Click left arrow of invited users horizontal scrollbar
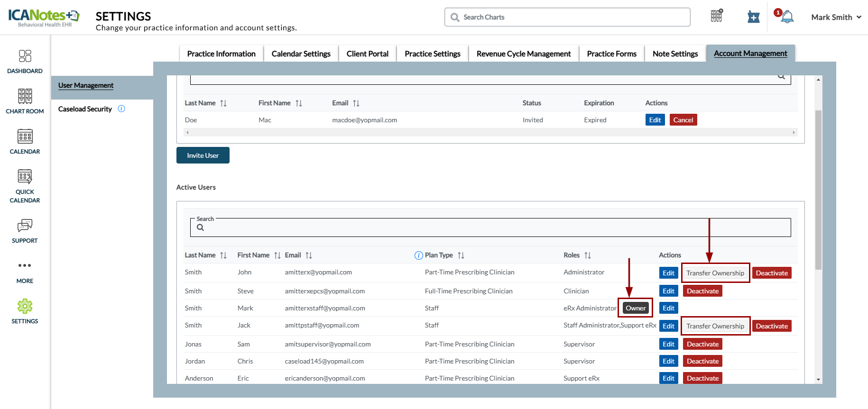The height and width of the screenshot is (409, 868). pyautogui.click(x=187, y=133)
